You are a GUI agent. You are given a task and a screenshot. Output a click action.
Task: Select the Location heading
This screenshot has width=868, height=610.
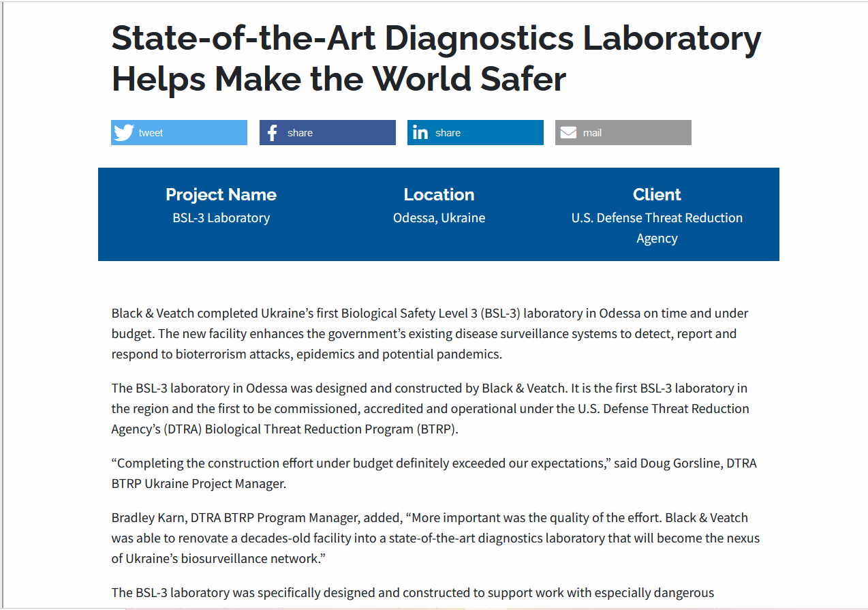pyautogui.click(x=439, y=194)
